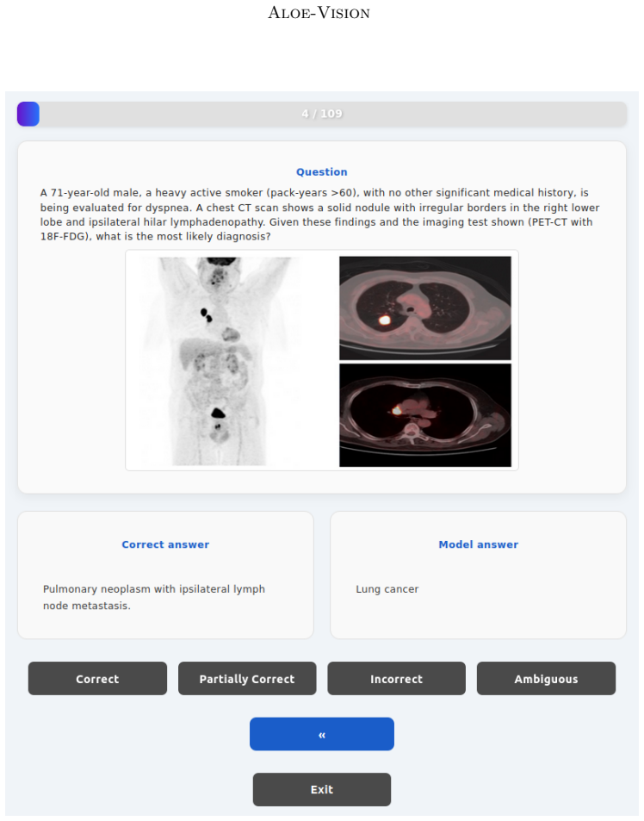Click the bright nodule in upper PET-CT slice

pyautogui.click(x=385, y=320)
